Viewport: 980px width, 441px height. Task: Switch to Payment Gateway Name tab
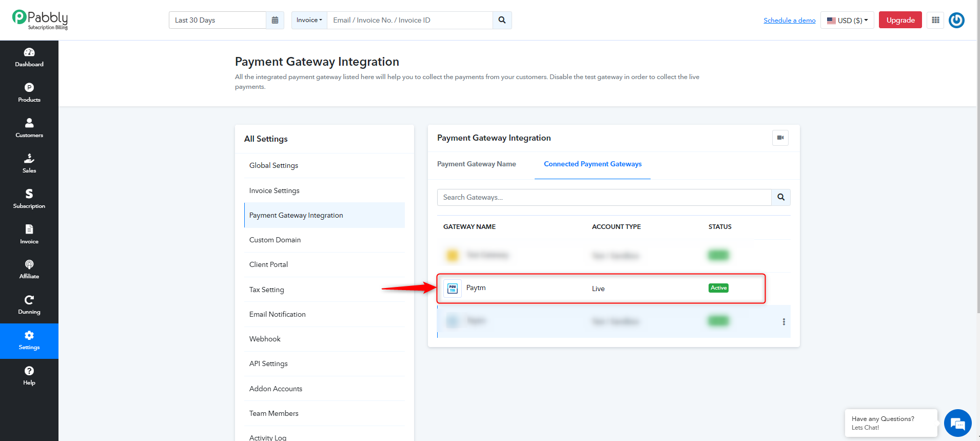tap(477, 164)
